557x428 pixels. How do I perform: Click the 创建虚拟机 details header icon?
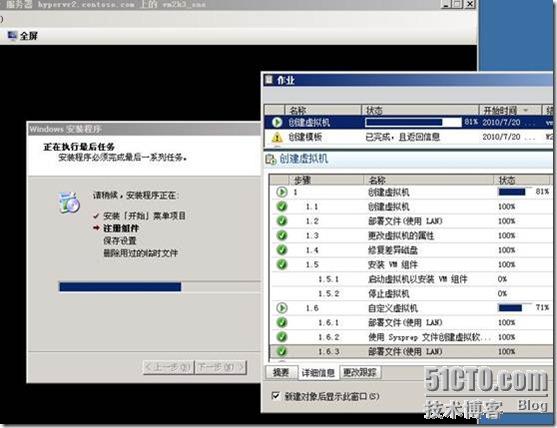(x=270, y=159)
